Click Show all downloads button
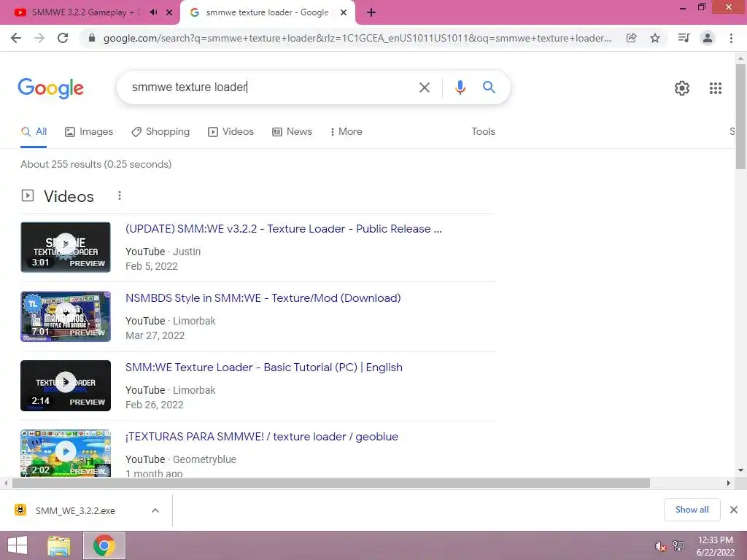This screenshot has height=560, width=747. tap(692, 510)
